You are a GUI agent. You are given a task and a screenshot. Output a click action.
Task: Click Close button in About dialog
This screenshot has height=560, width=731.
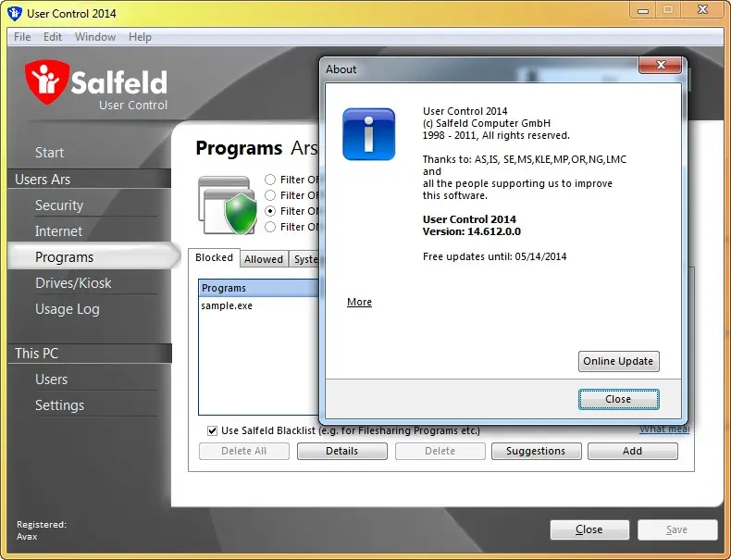tap(619, 399)
